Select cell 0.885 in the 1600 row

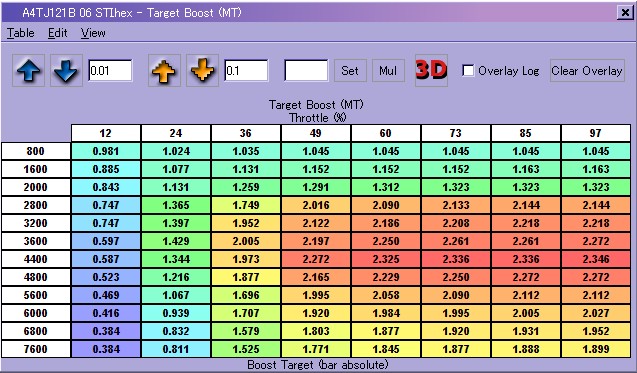[106, 169]
